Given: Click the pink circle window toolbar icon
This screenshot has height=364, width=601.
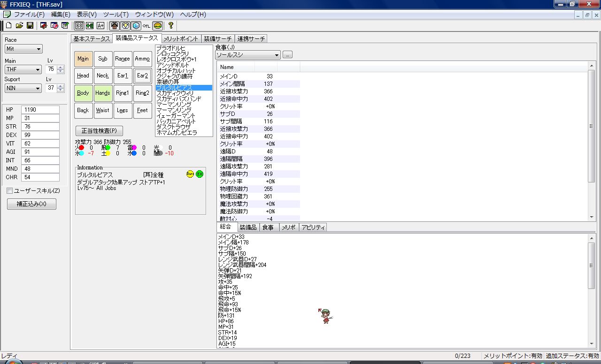Looking at the screenshot, I should (x=54, y=25).
